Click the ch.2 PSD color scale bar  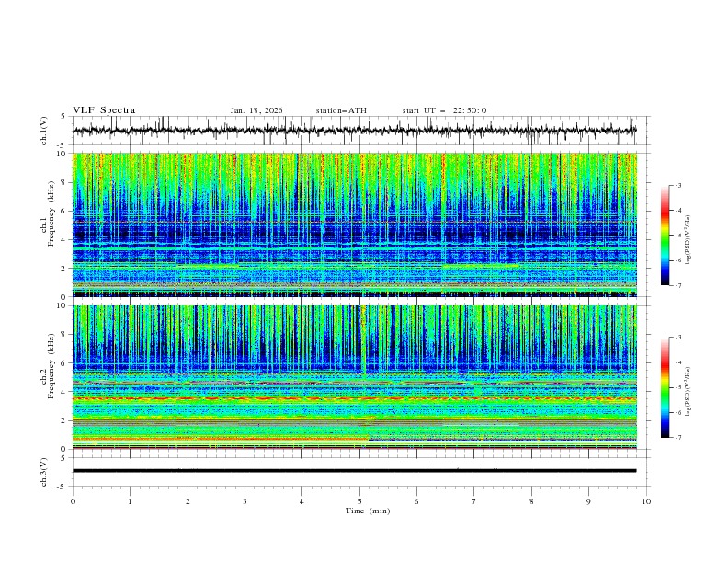point(665,387)
